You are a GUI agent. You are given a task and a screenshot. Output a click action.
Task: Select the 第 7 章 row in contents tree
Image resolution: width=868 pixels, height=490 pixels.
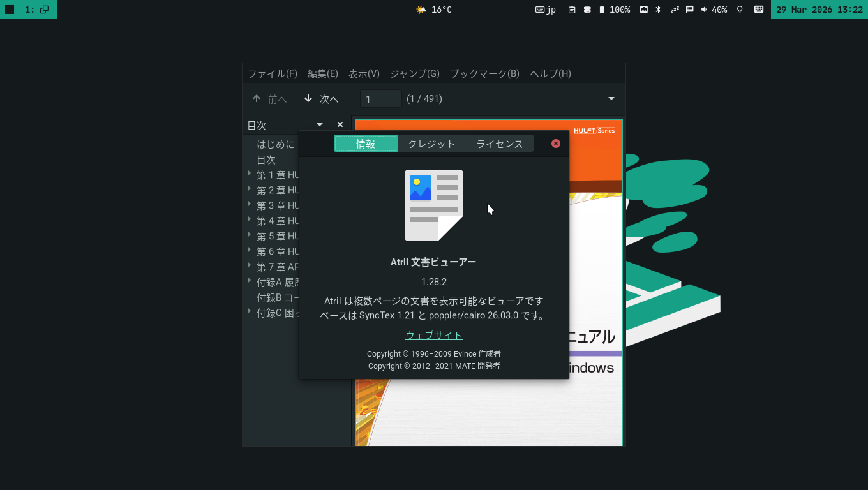[271, 267]
